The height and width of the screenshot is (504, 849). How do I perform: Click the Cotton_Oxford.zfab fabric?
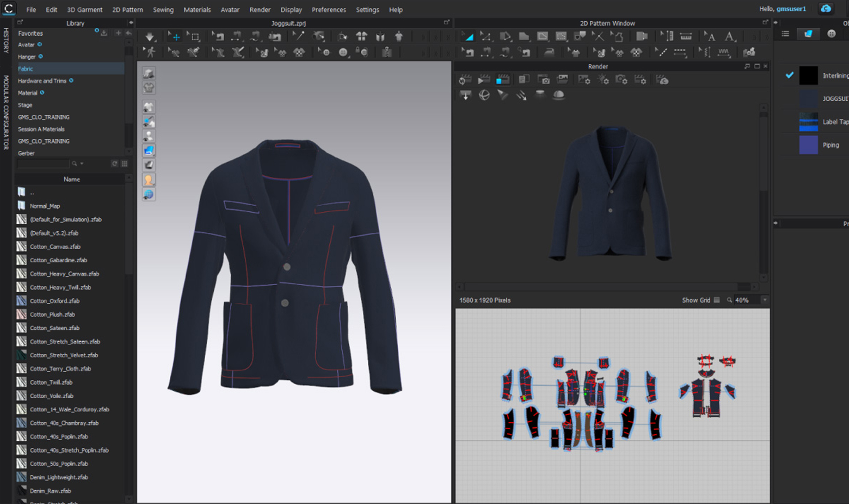coord(54,301)
